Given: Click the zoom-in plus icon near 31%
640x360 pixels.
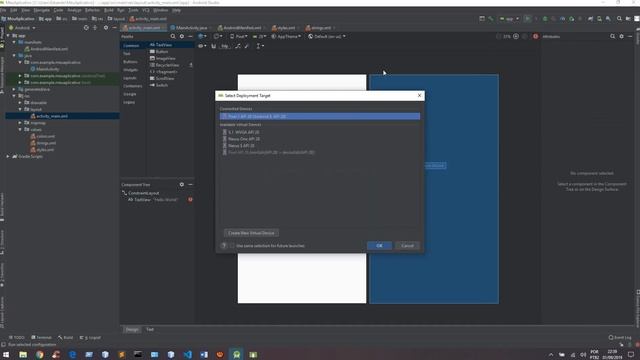Looking at the screenshot, I should click(x=516, y=36).
